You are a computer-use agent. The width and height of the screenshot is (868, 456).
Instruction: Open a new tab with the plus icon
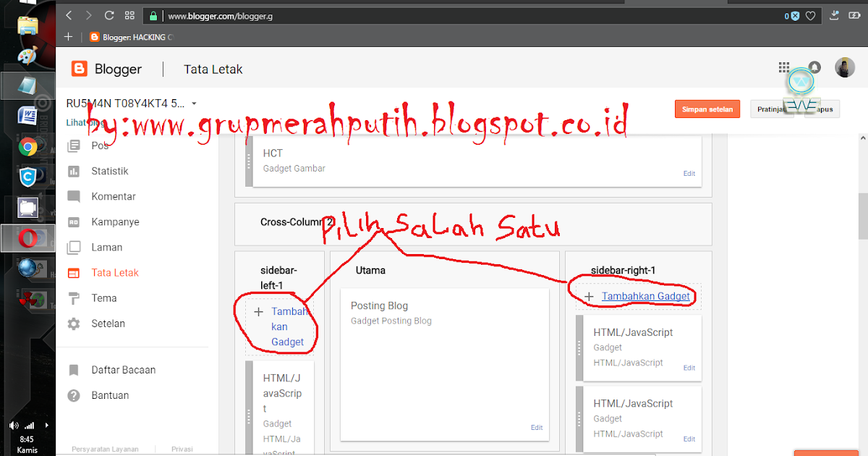[x=68, y=37]
